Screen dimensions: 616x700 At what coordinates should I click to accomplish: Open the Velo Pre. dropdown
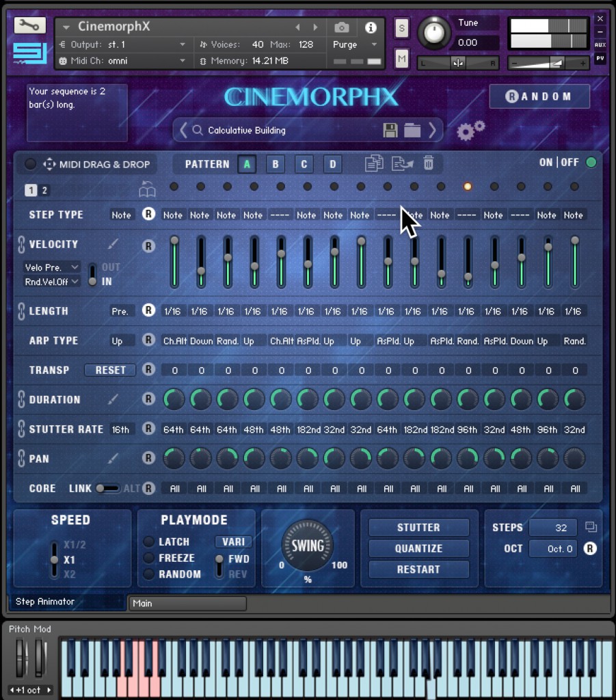coord(51,267)
